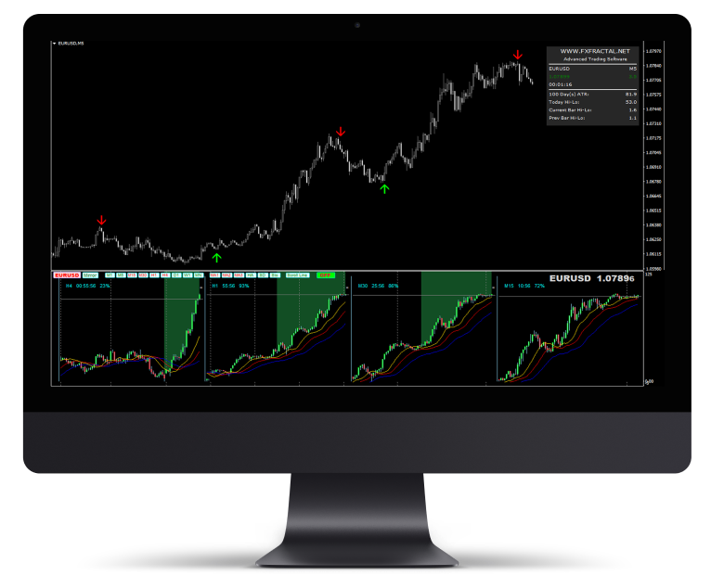
Task: Select the M1 timeframe button
Action: 110,275
